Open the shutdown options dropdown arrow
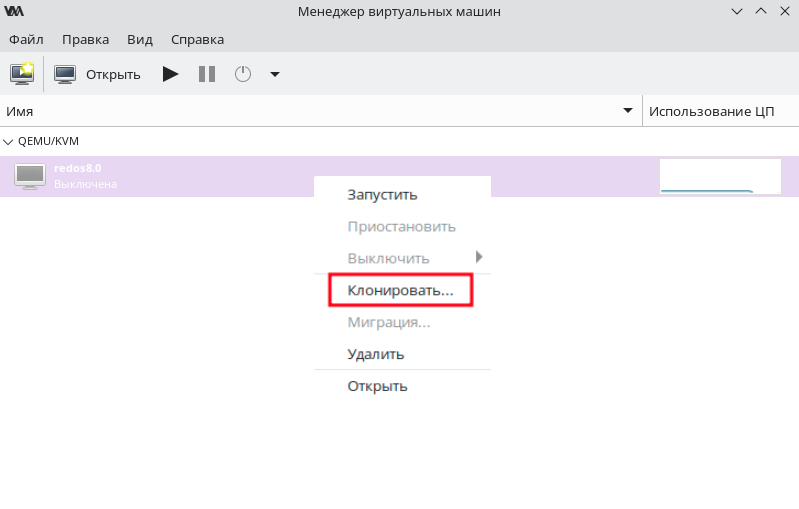Viewport: 799px width, 509px height. point(275,74)
